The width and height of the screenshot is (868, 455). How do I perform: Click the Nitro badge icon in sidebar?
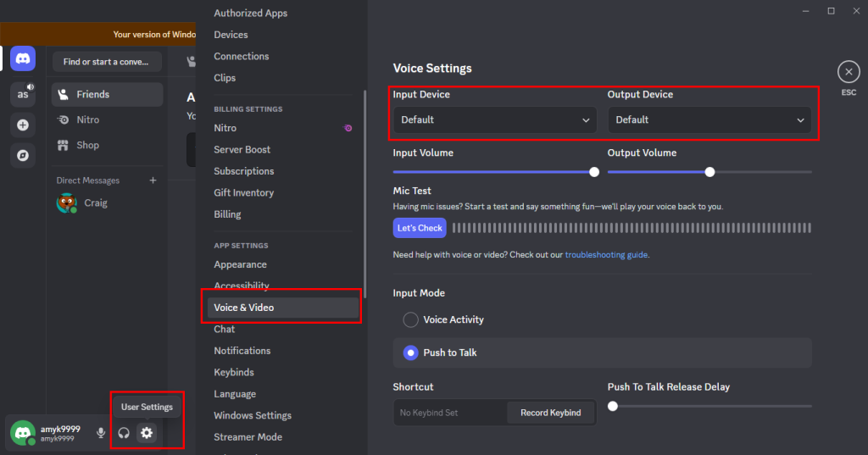point(348,128)
